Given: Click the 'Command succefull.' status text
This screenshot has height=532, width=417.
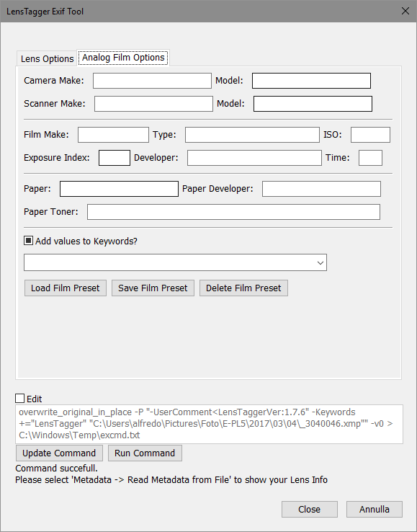Looking at the screenshot, I should pyautogui.click(x=57, y=469).
